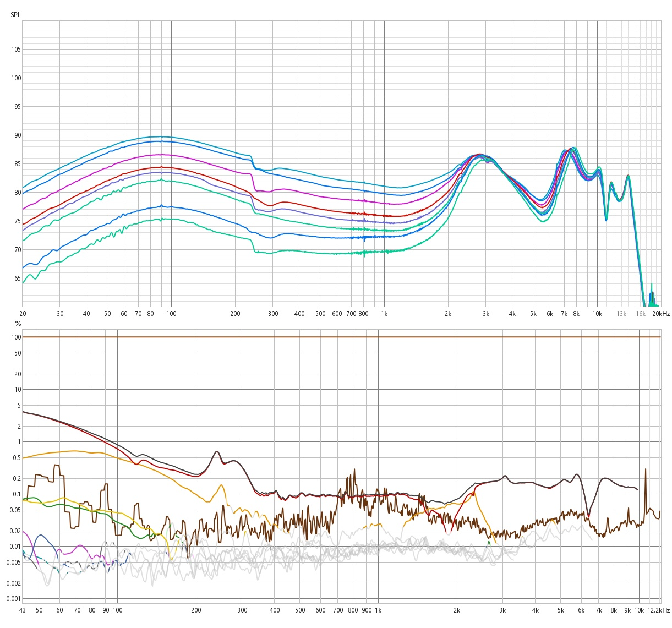Click the 12.2kHz frequency label
Viewport: 672px width, 628px height.
point(658,610)
